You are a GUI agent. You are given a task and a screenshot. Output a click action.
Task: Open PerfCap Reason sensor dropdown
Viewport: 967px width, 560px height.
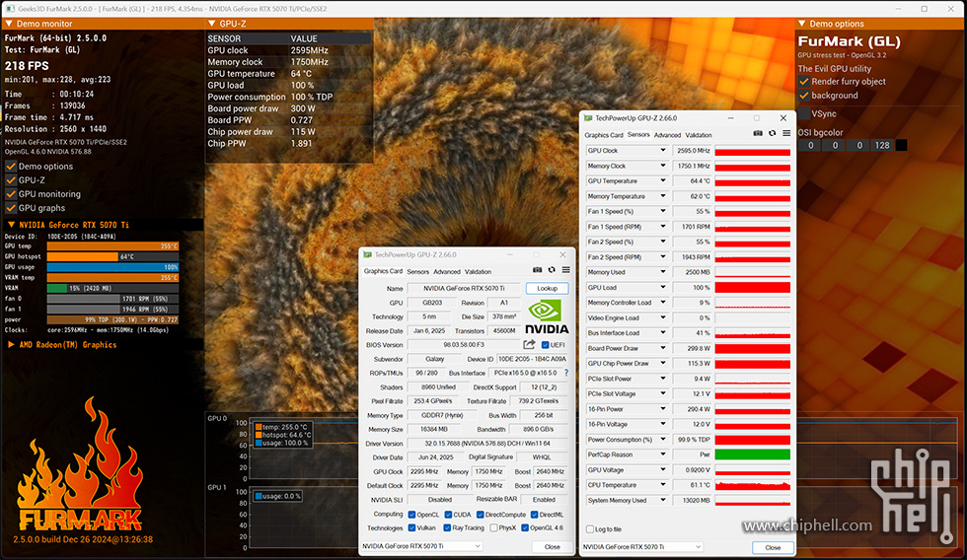click(663, 455)
